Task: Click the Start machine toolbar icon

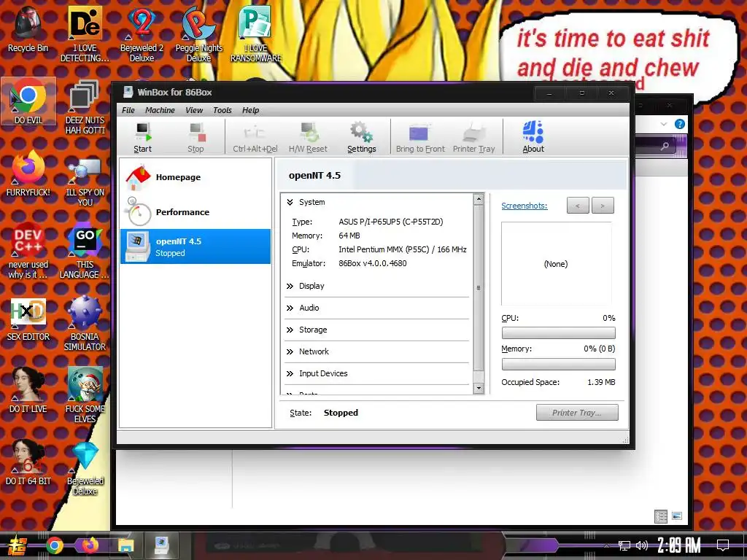Action: tap(142, 137)
